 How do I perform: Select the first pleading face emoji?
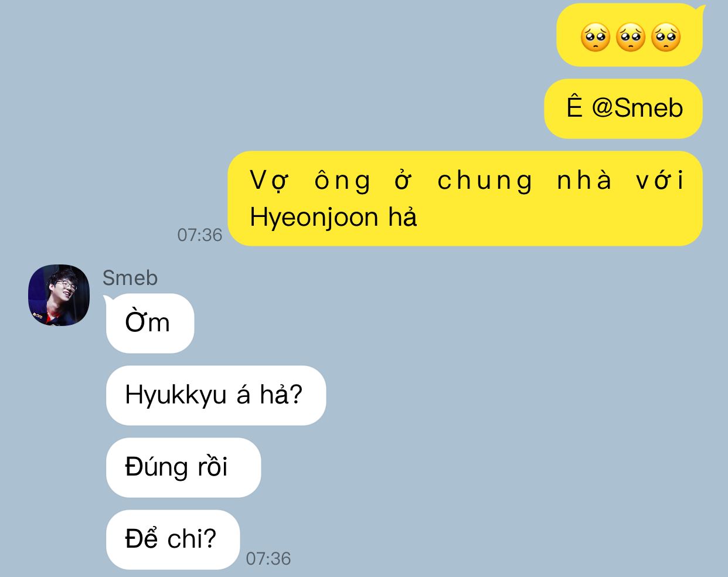tap(595, 37)
